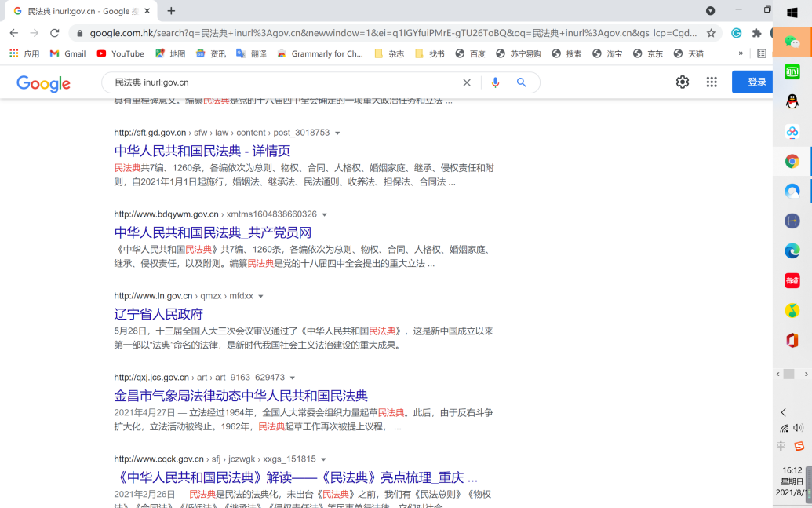This screenshot has width=812, height=508.
Task: Show hidden system tray icons
Action: click(x=784, y=412)
